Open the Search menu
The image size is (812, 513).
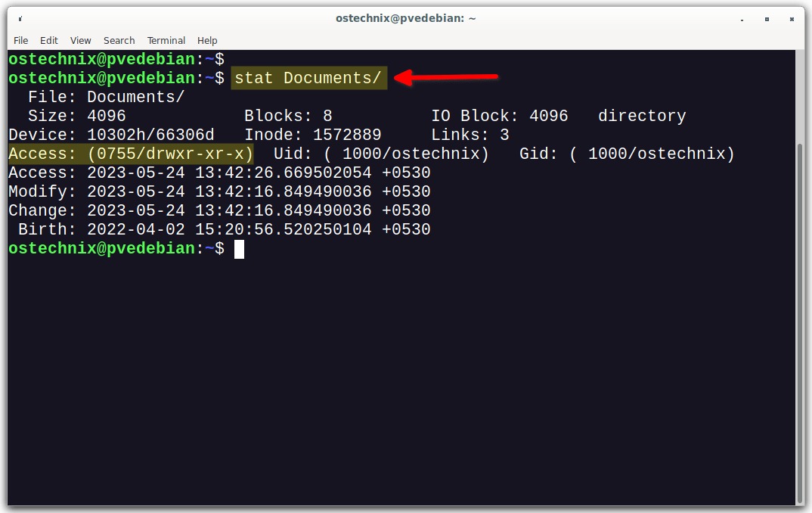coord(119,40)
